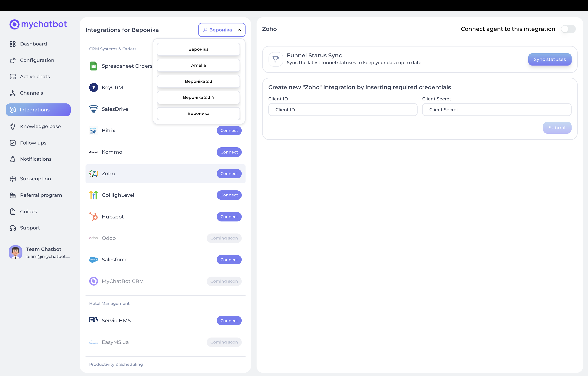Click the Dashboard grid icon
This screenshot has width=588, height=376.
coord(13,44)
